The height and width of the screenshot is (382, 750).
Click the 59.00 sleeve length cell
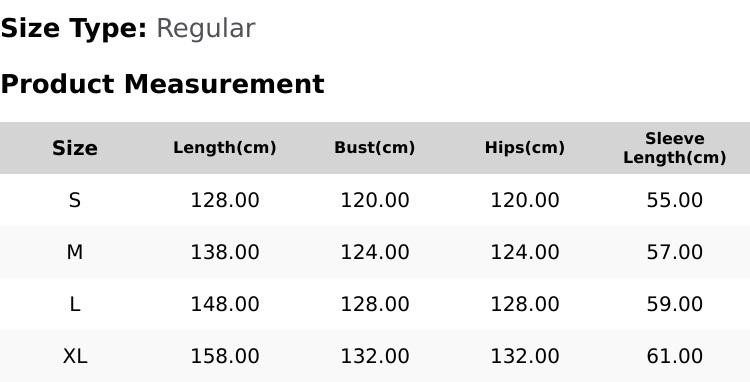click(x=674, y=304)
